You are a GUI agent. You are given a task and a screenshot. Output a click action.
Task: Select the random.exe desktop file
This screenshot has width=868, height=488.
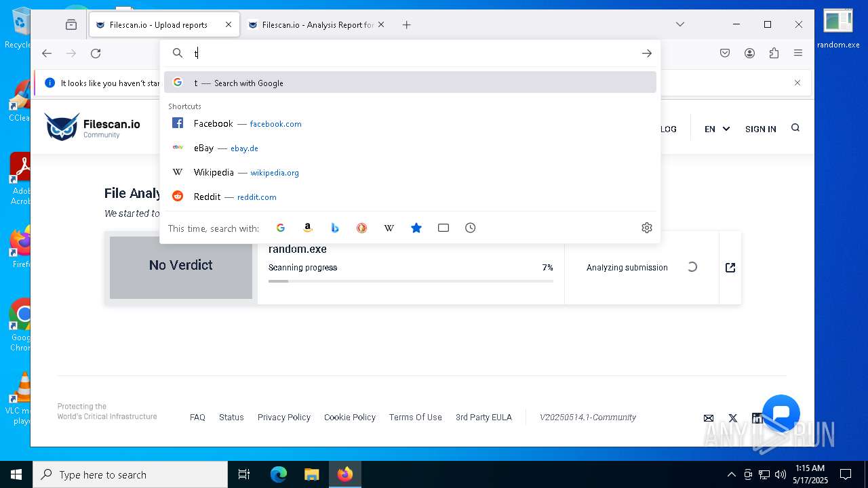838,29
